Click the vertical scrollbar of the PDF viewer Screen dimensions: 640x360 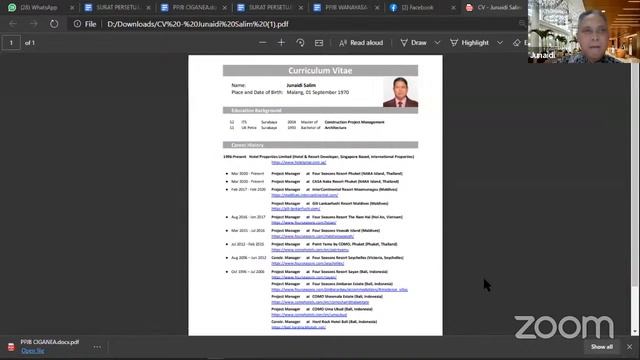point(635,176)
